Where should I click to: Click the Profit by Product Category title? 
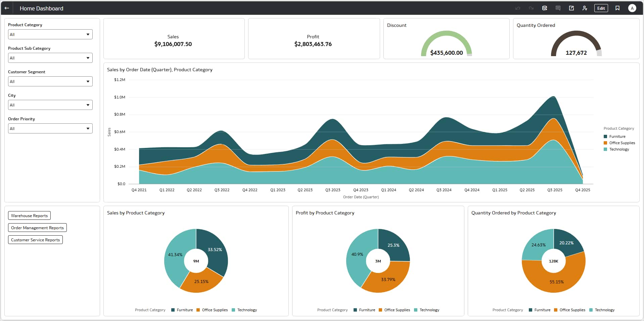tap(325, 213)
